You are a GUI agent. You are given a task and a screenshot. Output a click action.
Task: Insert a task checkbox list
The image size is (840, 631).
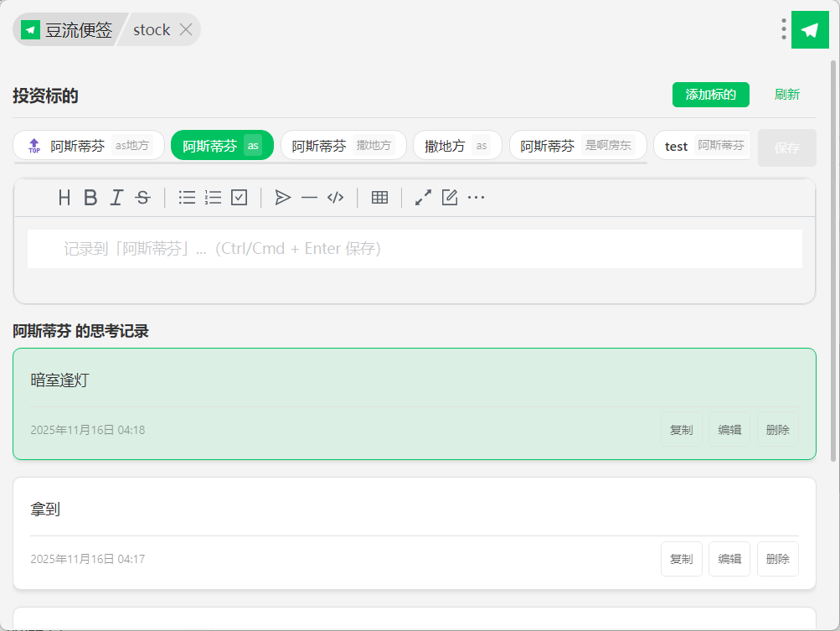(240, 198)
